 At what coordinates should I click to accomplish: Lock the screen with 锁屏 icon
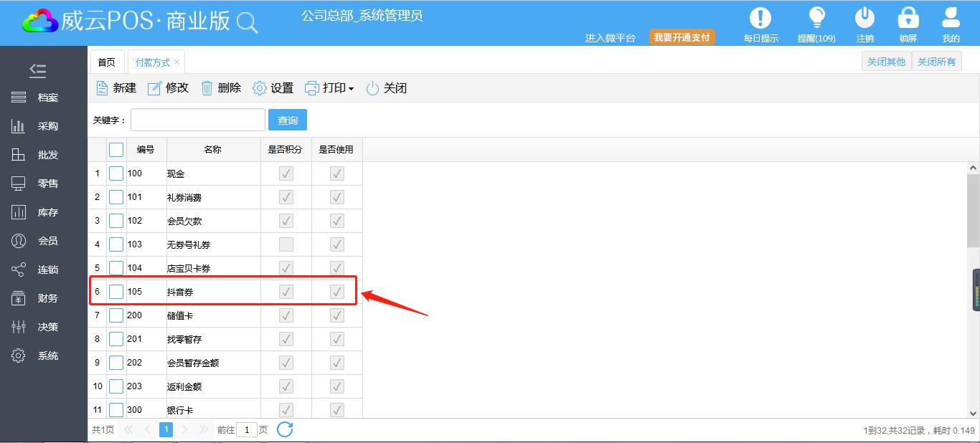click(908, 18)
